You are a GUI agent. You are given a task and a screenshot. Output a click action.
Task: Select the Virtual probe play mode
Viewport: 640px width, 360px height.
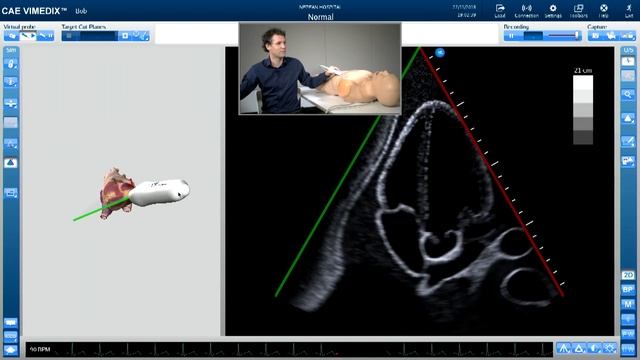(x=29, y=36)
